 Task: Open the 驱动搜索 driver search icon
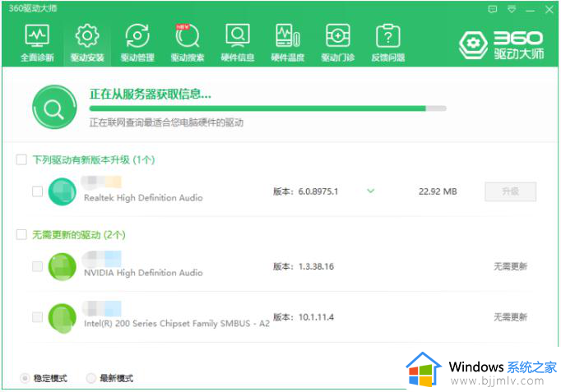tap(188, 42)
